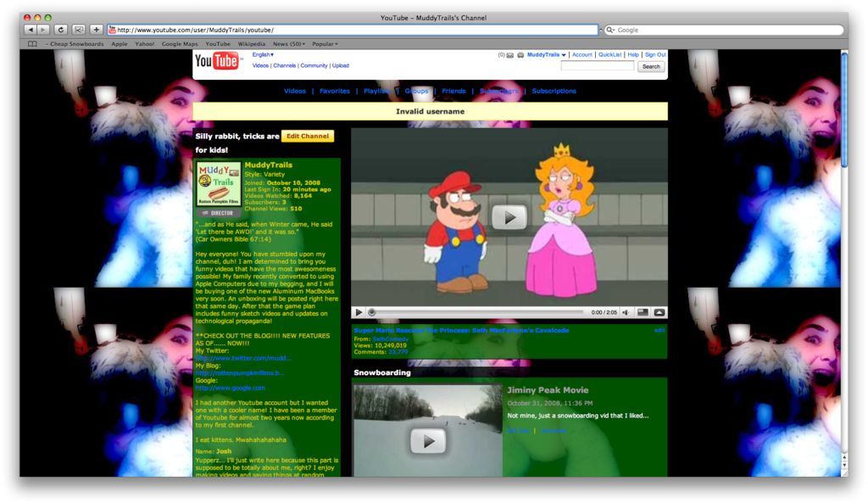Go to the channel's Videos tab

294,91
